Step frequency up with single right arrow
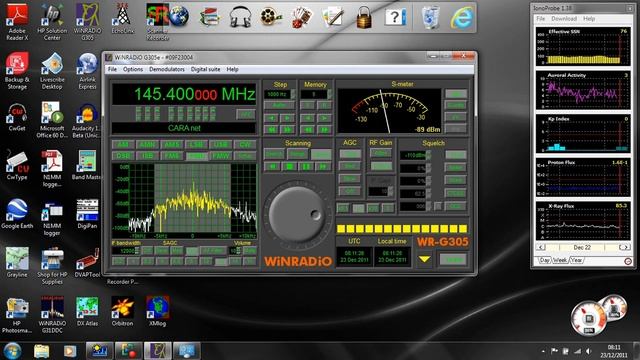The height and width of the screenshot is (360, 640). [x=287, y=118]
